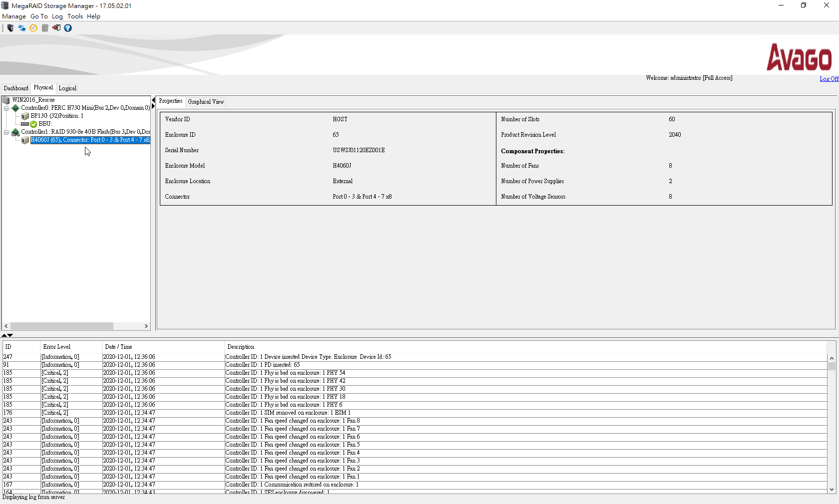The height and width of the screenshot is (504, 839).
Task: Click the tree horizontal scrollbar thumb
Action: [62, 326]
